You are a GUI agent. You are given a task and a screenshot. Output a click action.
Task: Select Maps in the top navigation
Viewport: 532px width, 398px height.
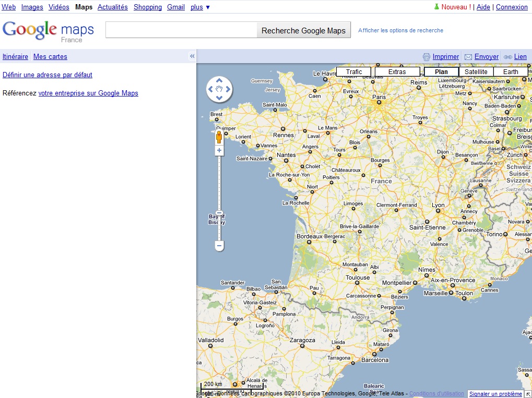84,7
